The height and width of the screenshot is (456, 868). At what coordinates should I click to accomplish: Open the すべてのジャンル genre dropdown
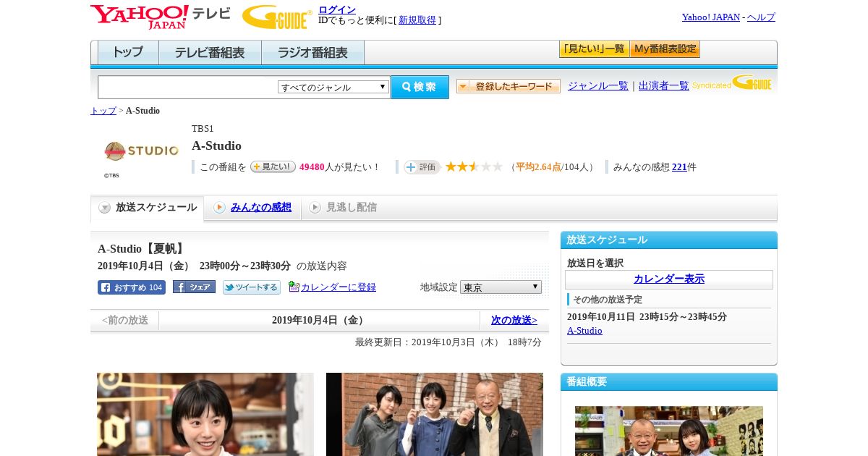click(333, 87)
